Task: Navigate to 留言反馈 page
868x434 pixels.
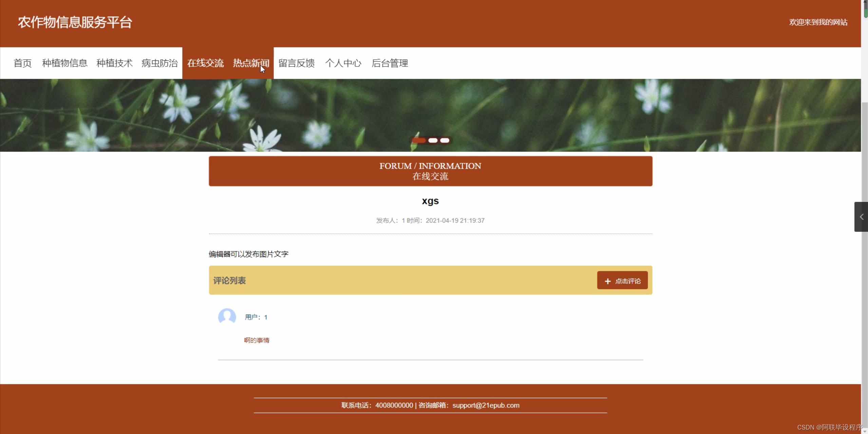Action: [x=296, y=63]
